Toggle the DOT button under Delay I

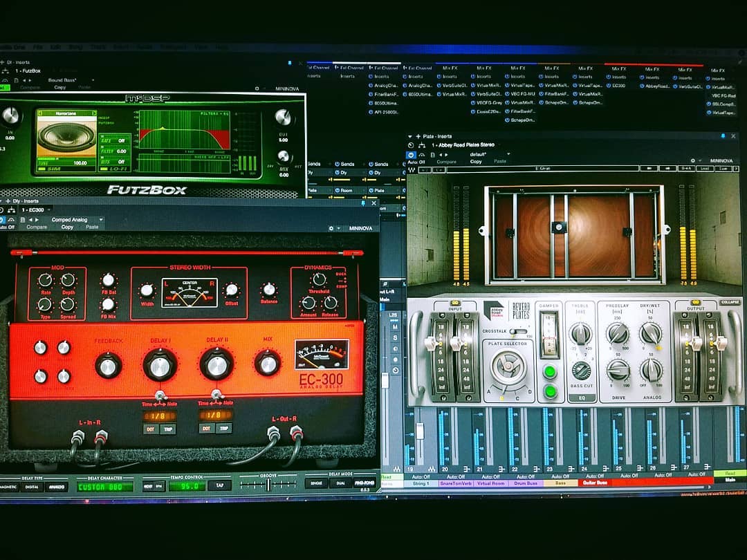149,428
